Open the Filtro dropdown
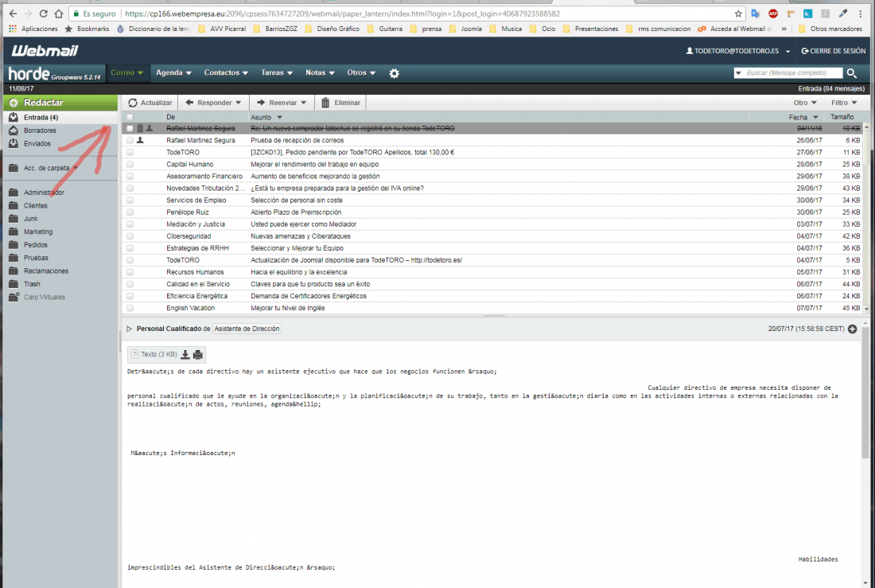This screenshot has height=588, width=875. tap(844, 103)
